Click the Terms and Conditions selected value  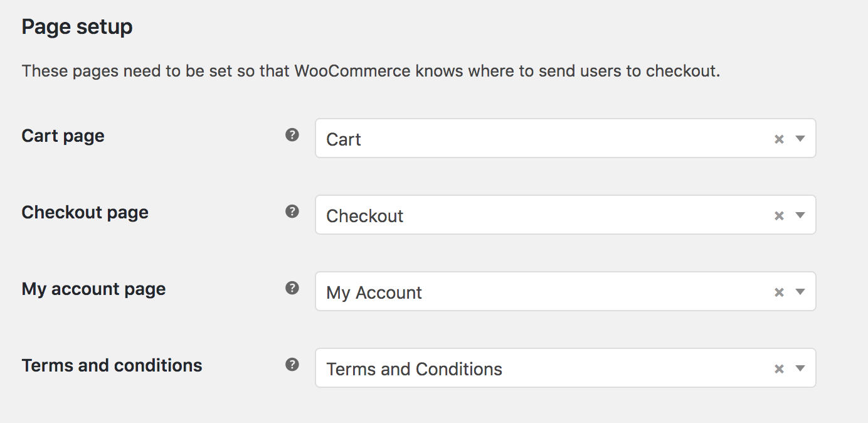[414, 368]
